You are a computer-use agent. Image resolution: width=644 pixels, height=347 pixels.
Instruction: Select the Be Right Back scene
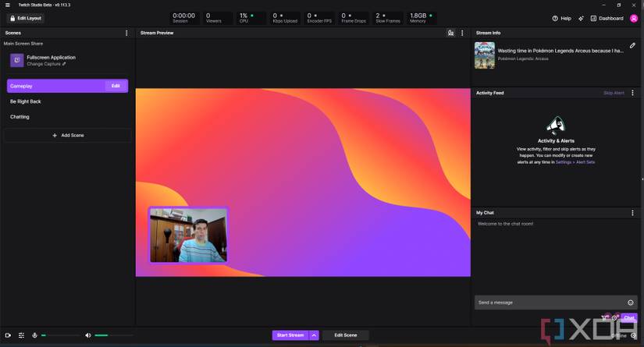point(26,101)
